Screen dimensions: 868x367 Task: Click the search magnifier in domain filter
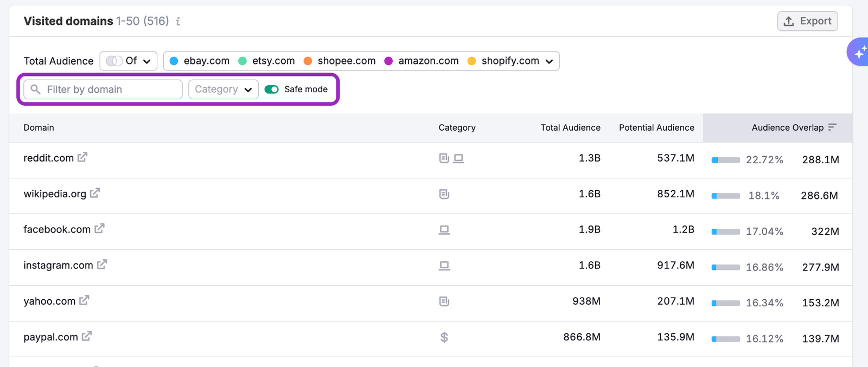pos(36,89)
